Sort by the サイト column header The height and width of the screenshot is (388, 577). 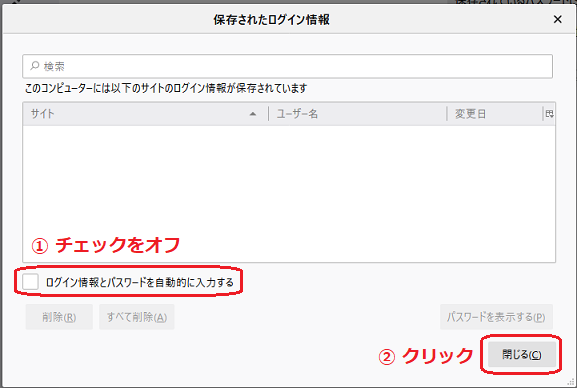click(146, 114)
